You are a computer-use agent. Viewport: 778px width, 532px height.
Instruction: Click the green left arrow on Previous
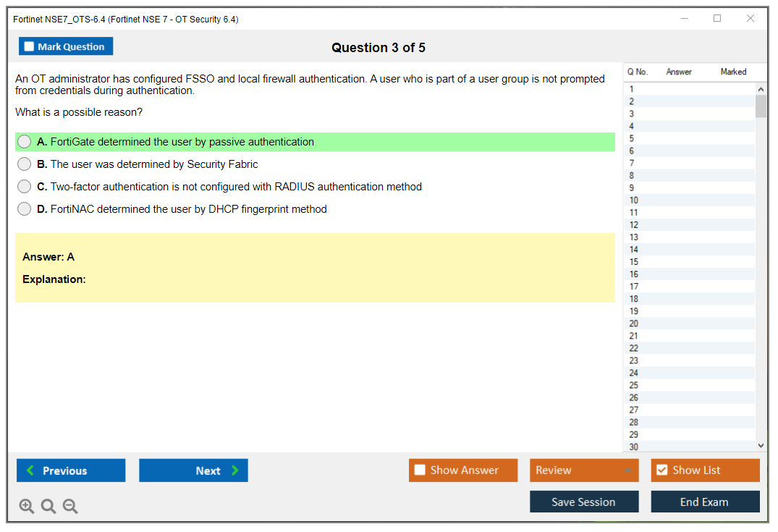(x=30, y=470)
